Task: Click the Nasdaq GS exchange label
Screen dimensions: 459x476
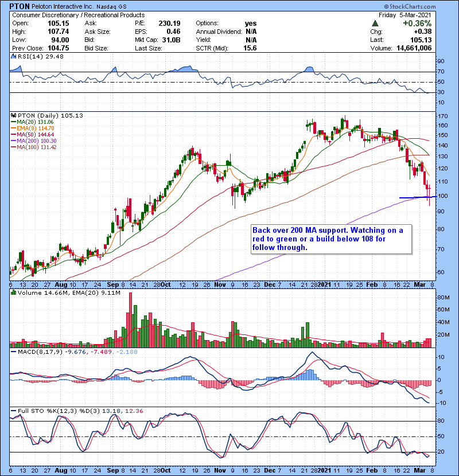Action: pos(111,6)
